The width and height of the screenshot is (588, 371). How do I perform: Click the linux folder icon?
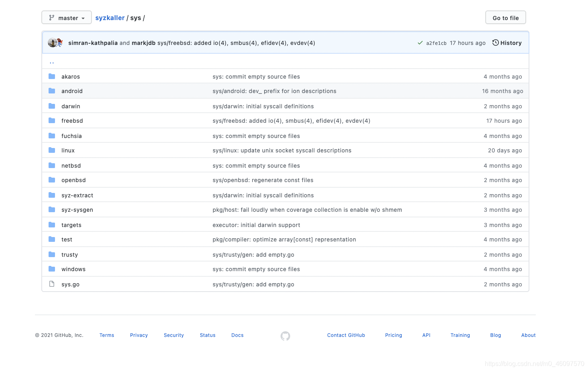pos(52,150)
